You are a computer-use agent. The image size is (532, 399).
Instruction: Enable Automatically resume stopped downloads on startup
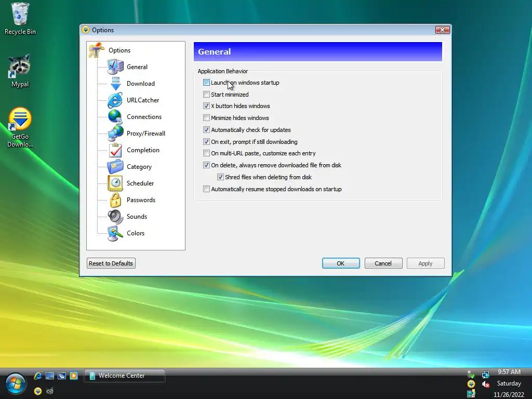[x=206, y=189]
